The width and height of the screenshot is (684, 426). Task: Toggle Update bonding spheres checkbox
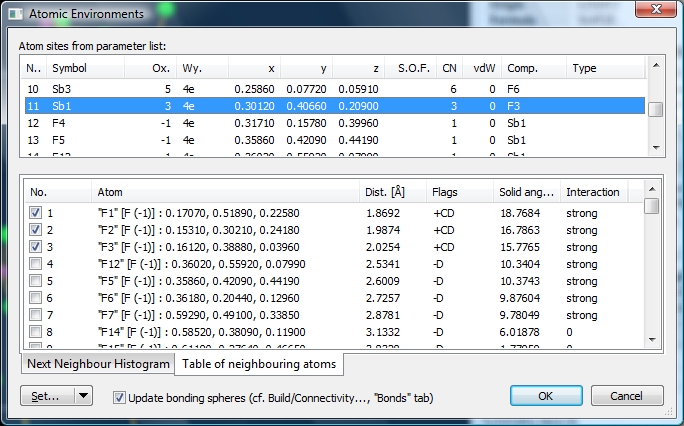click(x=120, y=397)
